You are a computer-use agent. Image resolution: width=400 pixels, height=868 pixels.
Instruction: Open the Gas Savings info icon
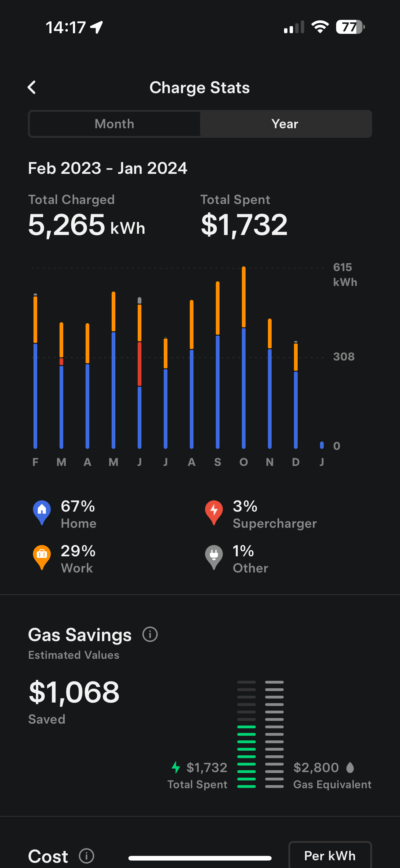(150, 635)
